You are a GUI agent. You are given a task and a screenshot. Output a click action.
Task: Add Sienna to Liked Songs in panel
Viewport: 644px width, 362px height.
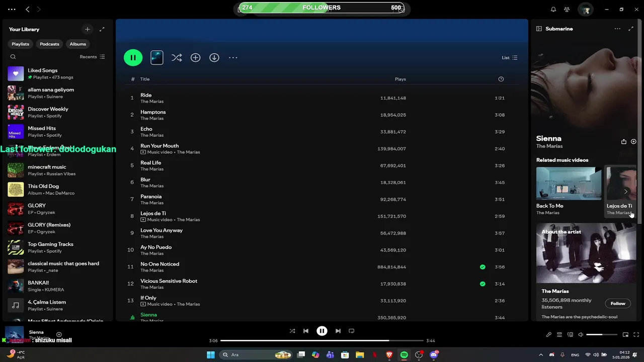click(x=633, y=142)
